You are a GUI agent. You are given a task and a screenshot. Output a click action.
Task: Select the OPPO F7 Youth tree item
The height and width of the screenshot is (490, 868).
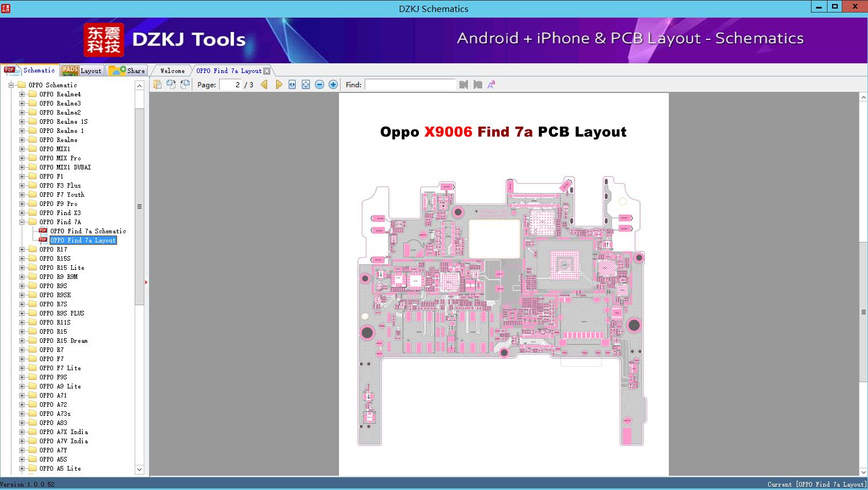[62, 195]
